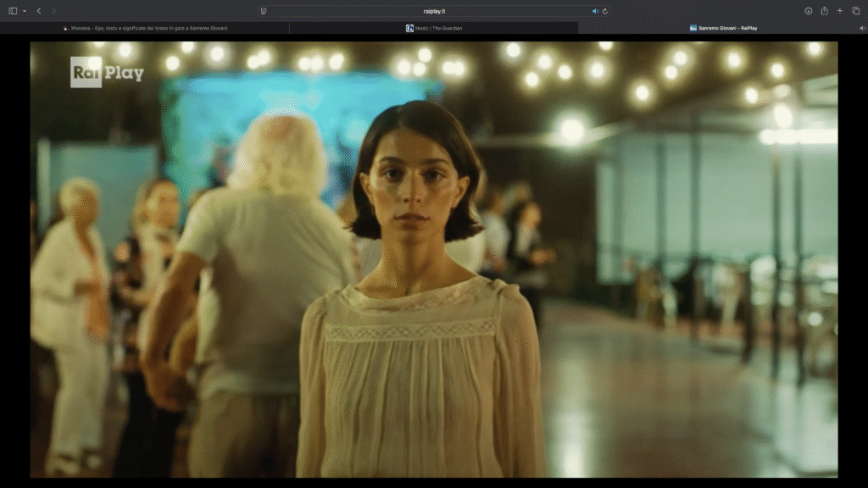Show downloads list
The height and width of the screenshot is (488, 868).
pyautogui.click(x=808, y=11)
